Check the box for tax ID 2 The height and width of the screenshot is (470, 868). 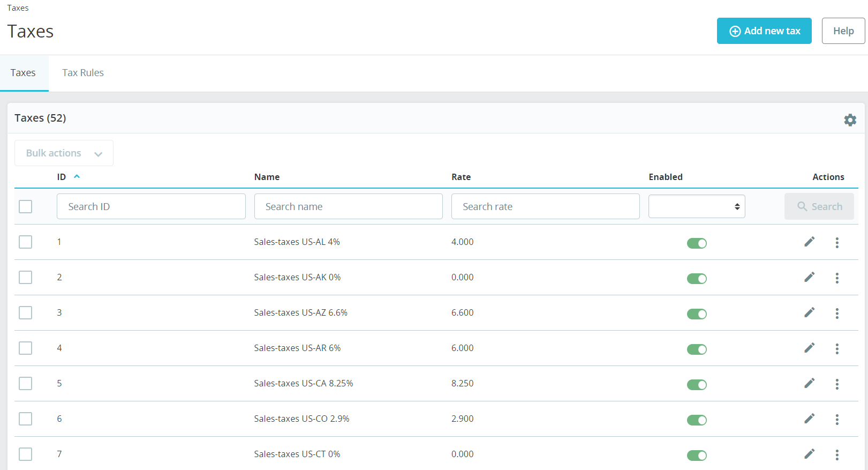[25, 277]
